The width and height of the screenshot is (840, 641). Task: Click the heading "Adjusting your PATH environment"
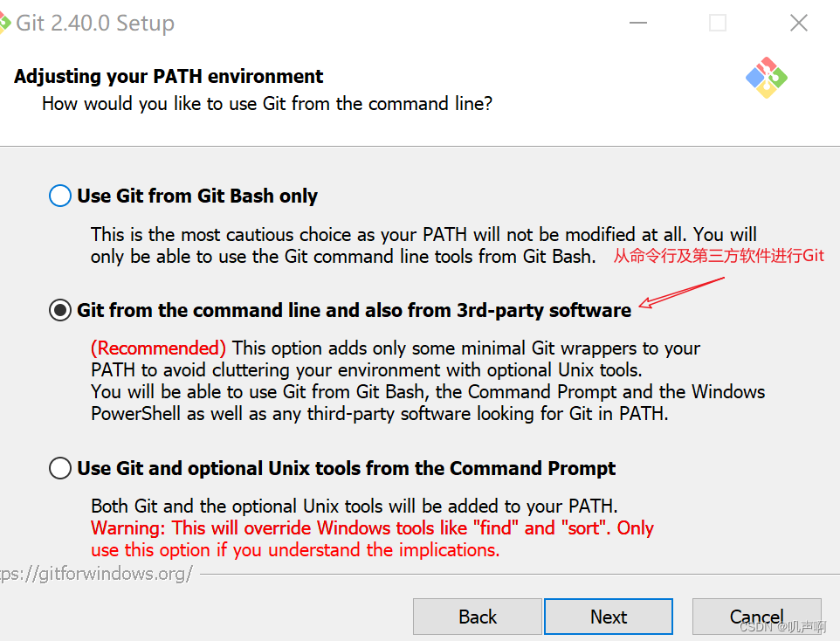(x=170, y=76)
